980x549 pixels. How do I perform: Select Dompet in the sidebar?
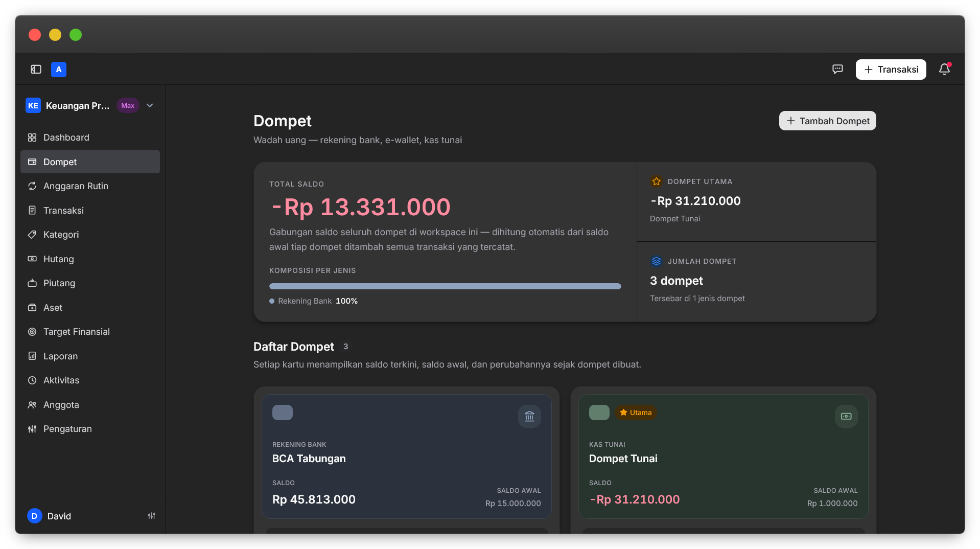[90, 162]
